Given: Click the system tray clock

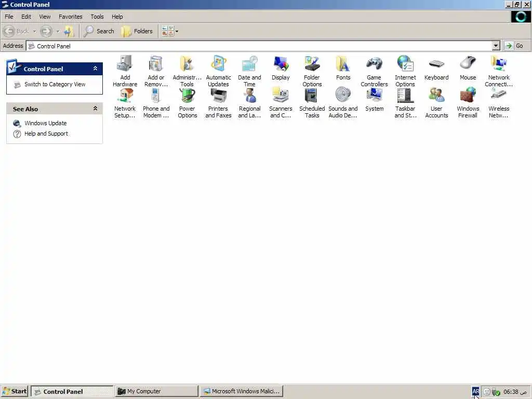Looking at the screenshot, I should click(x=515, y=392).
